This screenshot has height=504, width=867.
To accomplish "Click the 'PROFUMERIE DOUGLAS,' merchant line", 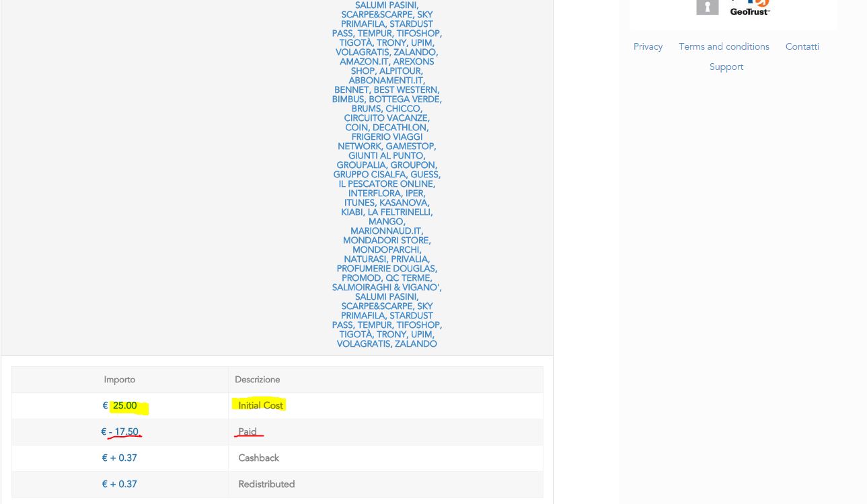I will click(x=387, y=269).
